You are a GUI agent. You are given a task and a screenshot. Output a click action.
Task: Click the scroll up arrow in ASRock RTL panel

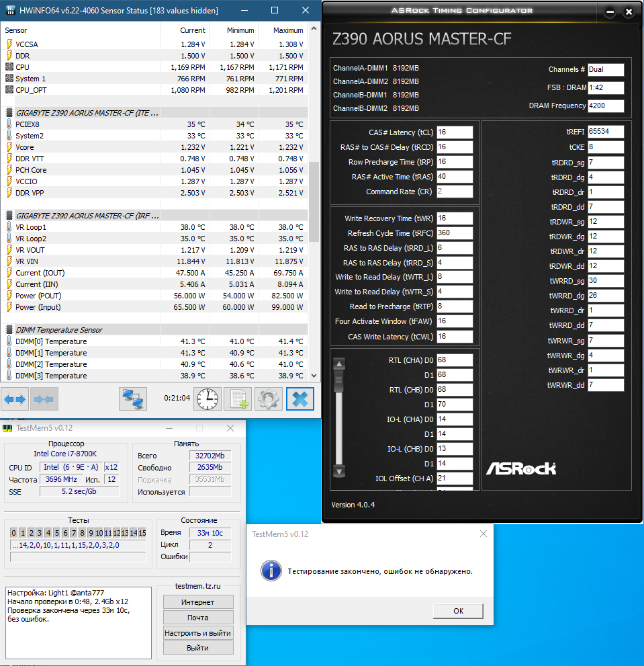[x=338, y=364]
